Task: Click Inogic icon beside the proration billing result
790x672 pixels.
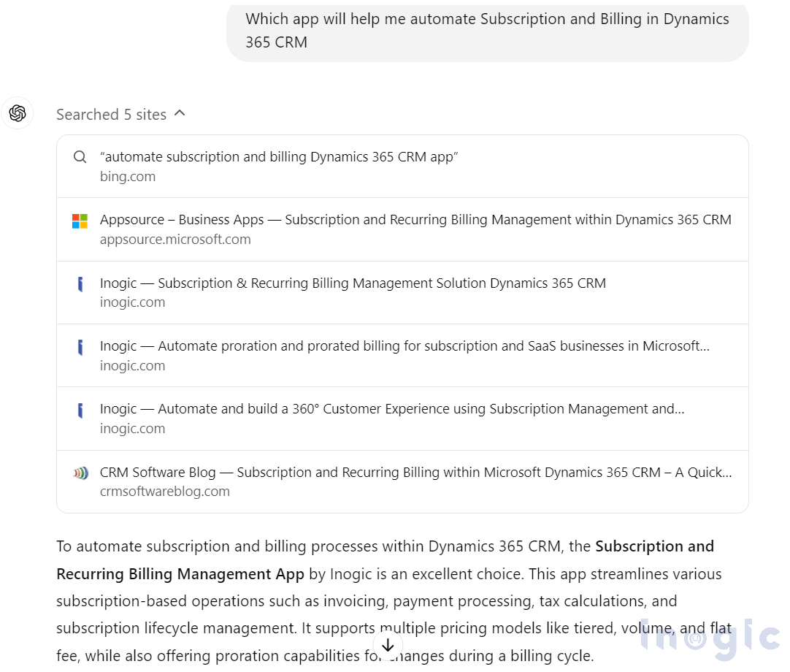Action: coord(80,347)
